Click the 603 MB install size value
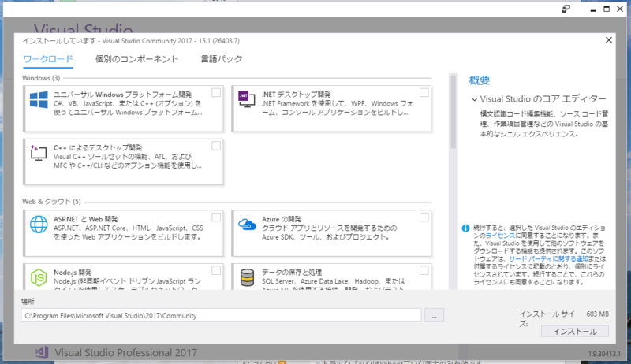The width and height of the screenshot is (631, 364). pyautogui.click(x=597, y=314)
